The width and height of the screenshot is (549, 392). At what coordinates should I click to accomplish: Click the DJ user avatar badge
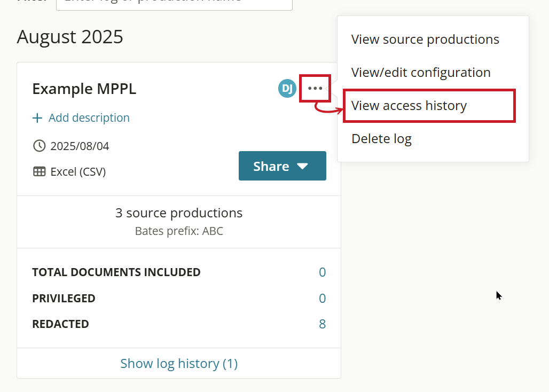point(287,89)
